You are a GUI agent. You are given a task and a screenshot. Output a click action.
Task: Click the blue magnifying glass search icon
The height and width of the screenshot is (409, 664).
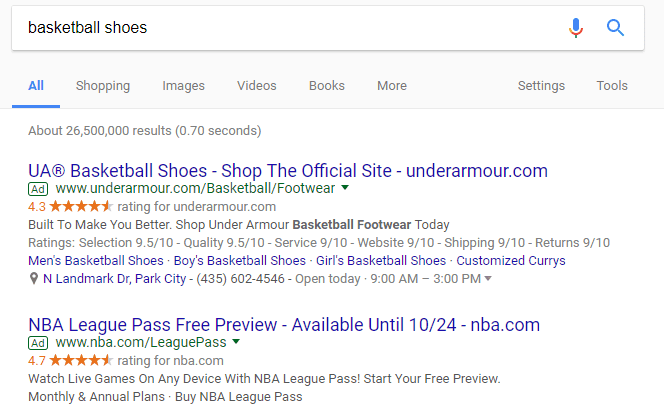coord(616,28)
